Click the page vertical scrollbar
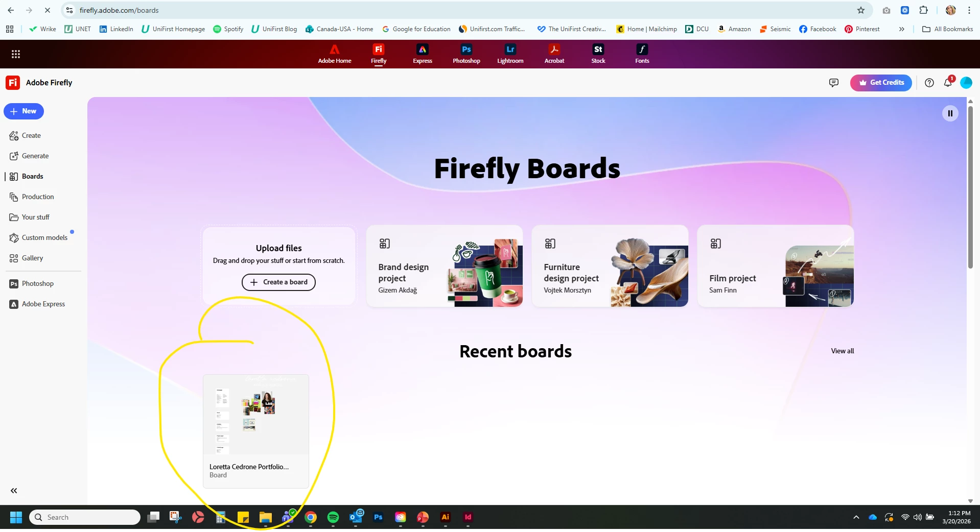This screenshot has height=532, width=980. (970, 187)
